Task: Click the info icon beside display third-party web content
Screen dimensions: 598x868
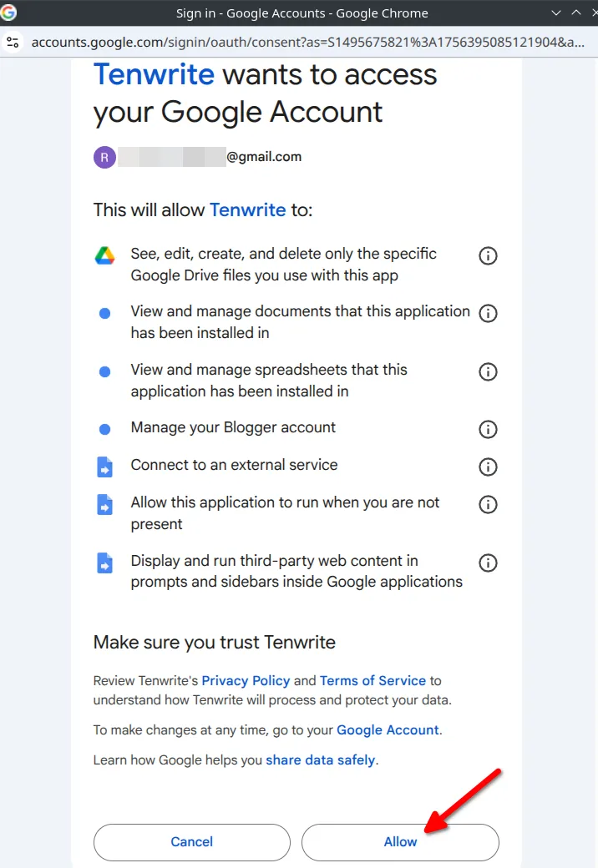Action: click(x=488, y=563)
